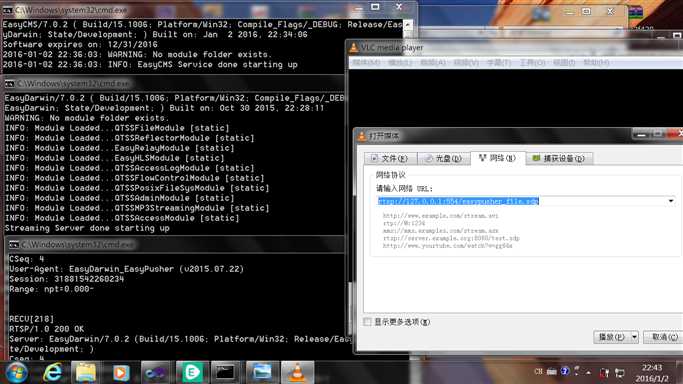Open VLC 媒体(M) menu
This screenshot has height=384, width=683.
point(366,63)
